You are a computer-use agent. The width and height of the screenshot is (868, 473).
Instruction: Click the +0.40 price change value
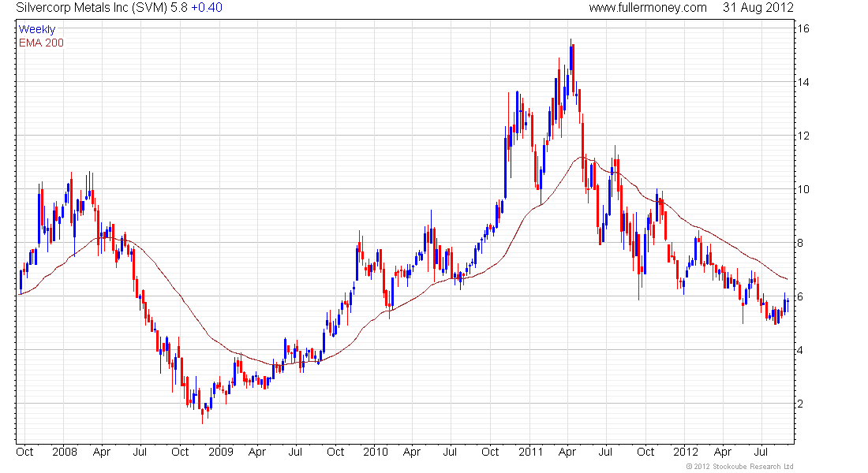point(207,8)
